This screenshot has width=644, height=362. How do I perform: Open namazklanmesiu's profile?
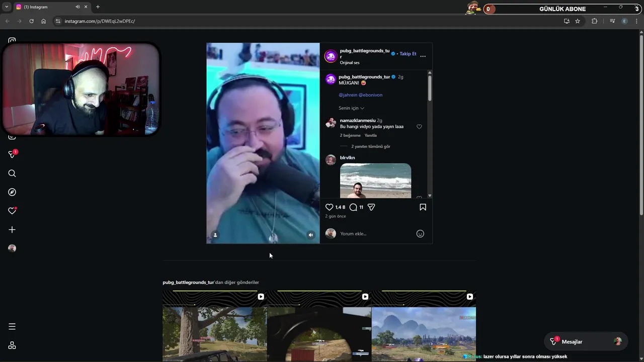point(358,121)
